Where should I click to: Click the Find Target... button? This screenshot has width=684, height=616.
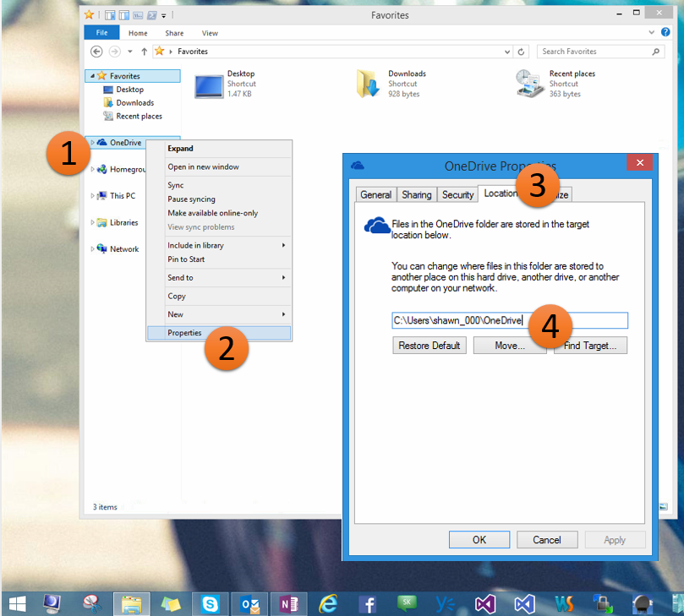pyautogui.click(x=590, y=346)
